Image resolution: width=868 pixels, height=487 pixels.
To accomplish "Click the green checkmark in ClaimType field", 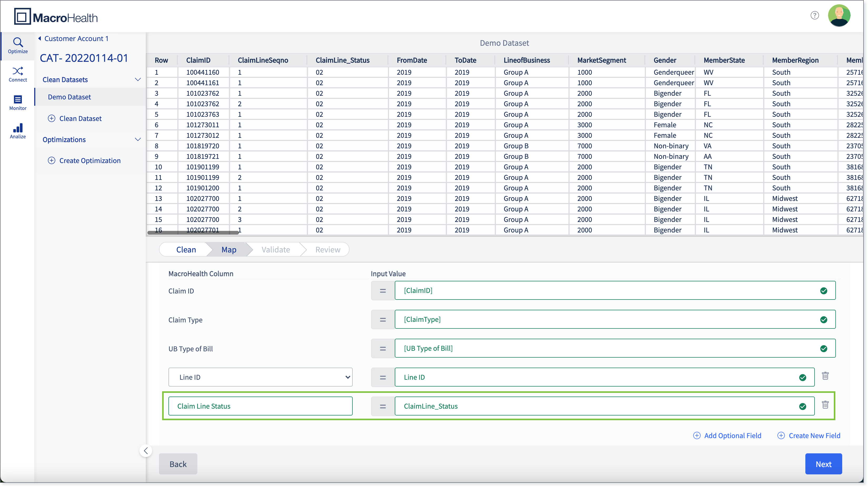I will click(824, 320).
